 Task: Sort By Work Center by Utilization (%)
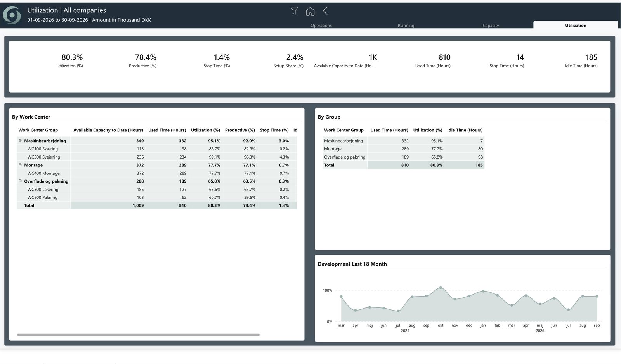205,130
